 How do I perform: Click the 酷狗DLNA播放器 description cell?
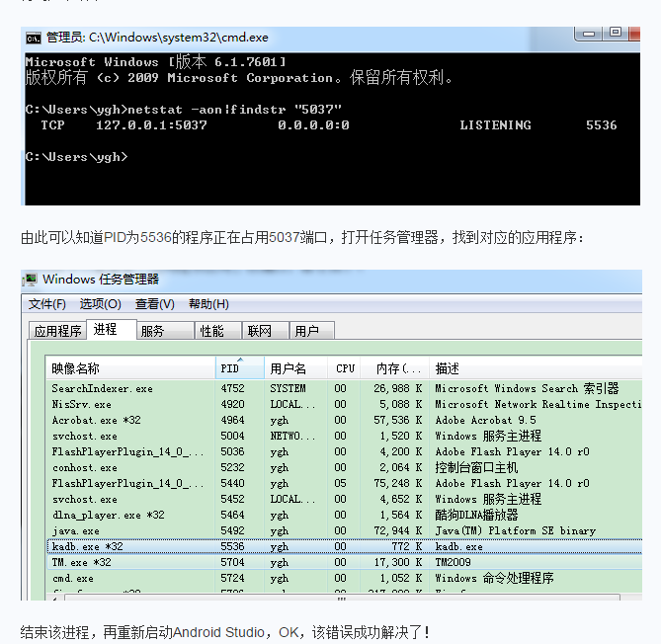476,515
